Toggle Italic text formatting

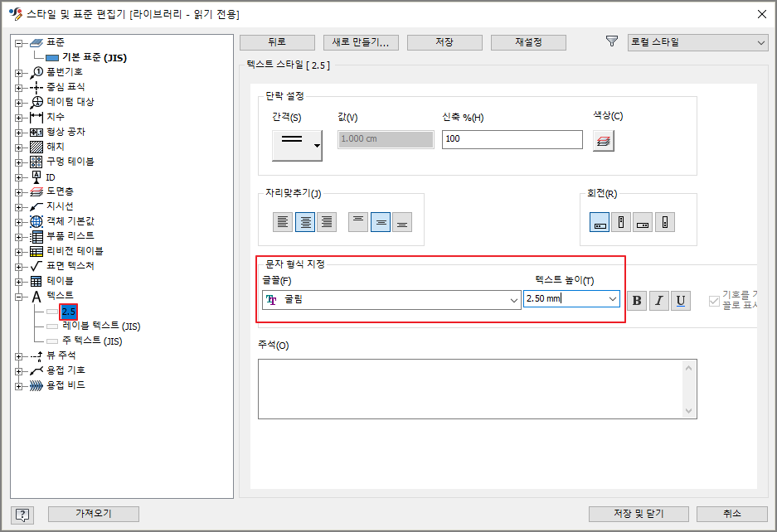tap(659, 300)
